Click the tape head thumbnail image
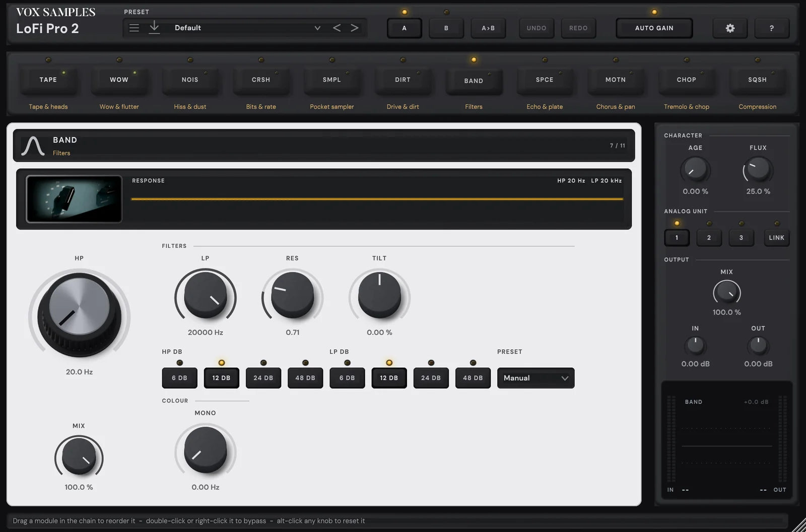The height and width of the screenshot is (532, 806). pos(74,199)
